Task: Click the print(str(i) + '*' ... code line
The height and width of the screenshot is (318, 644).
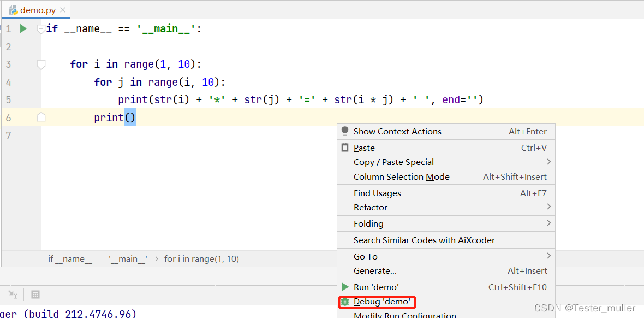Action: 301,100
